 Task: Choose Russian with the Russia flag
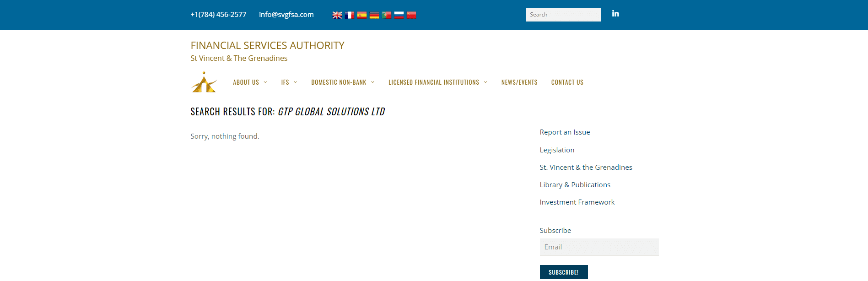click(399, 15)
